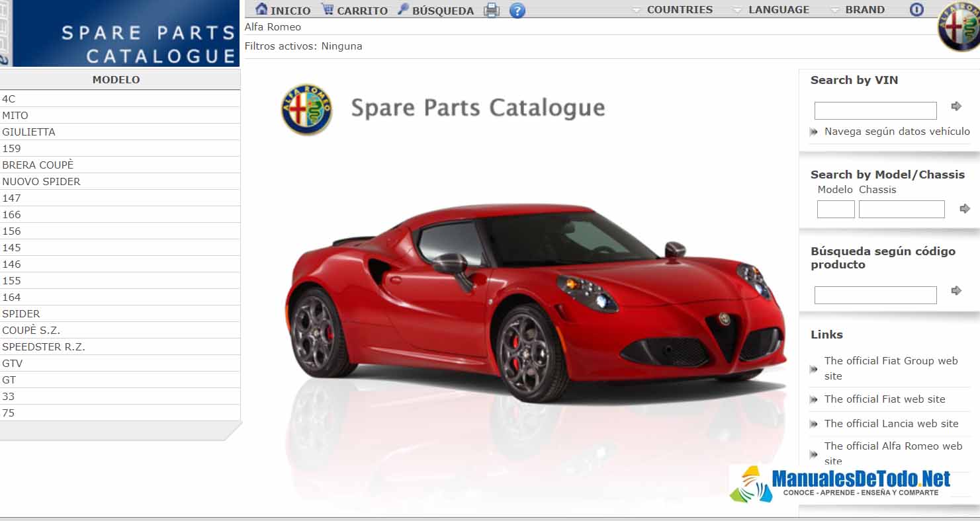Select the GTV model

pyautogui.click(x=120, y=363)
